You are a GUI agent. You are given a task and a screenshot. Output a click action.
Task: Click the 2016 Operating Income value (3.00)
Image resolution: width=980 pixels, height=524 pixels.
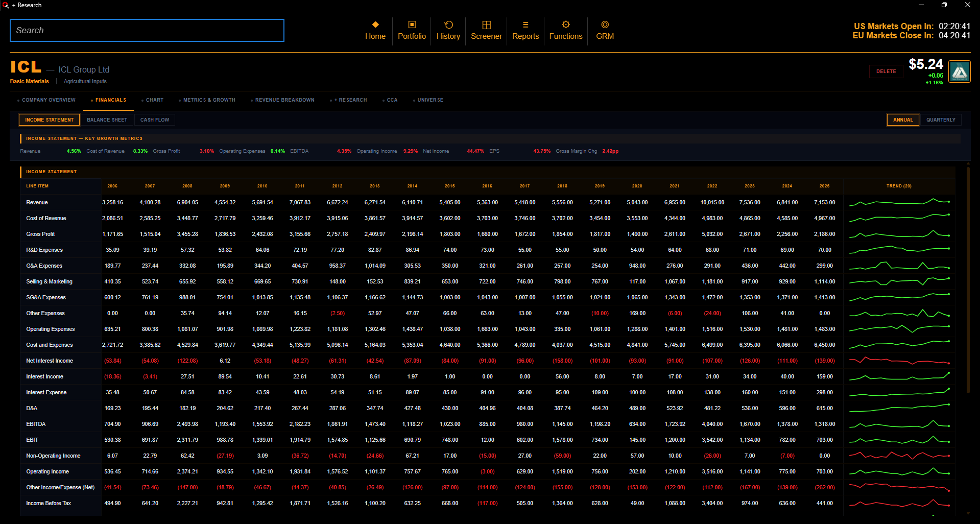coord(487,472)
